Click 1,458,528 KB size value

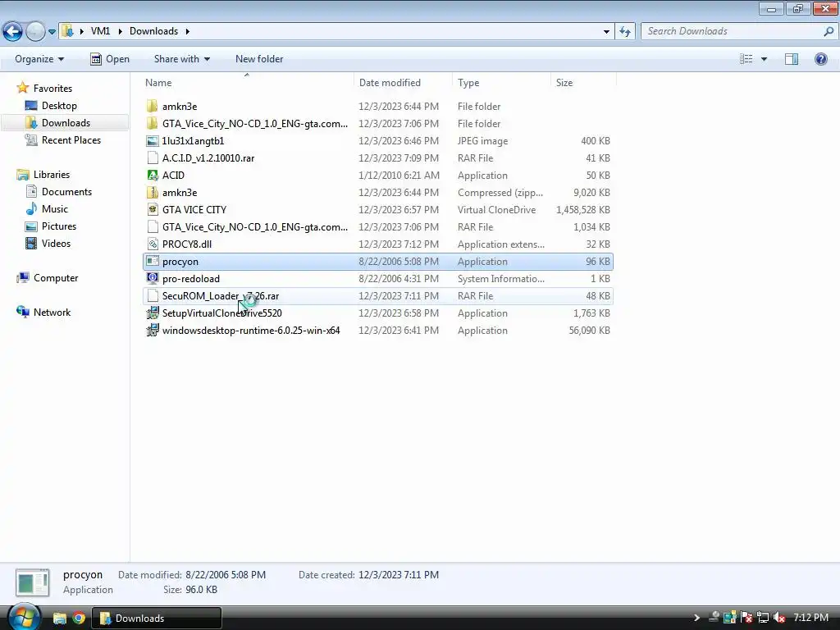583,209
